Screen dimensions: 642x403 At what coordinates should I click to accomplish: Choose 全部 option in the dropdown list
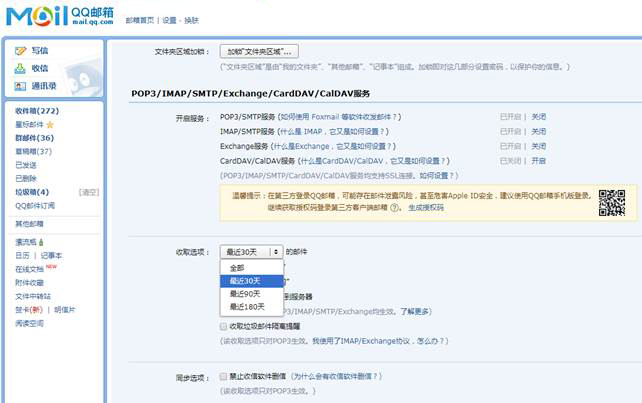[237, 268]
